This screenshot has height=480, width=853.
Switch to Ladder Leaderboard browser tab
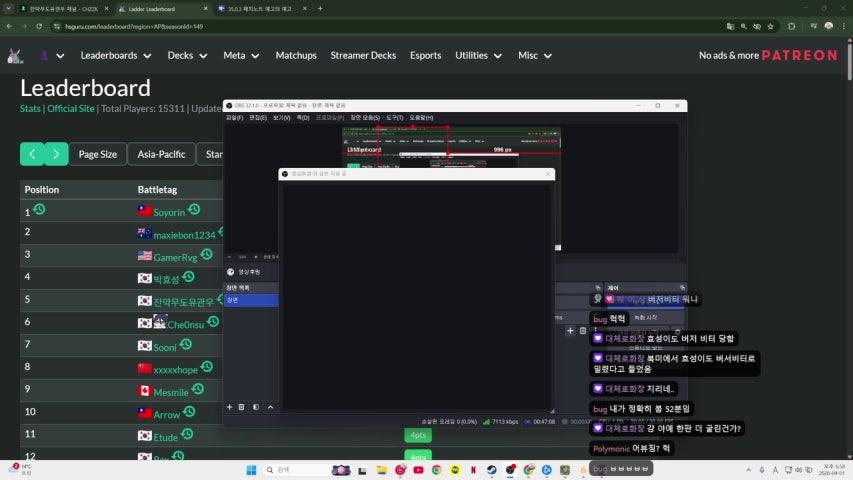(x=163, y=9)
